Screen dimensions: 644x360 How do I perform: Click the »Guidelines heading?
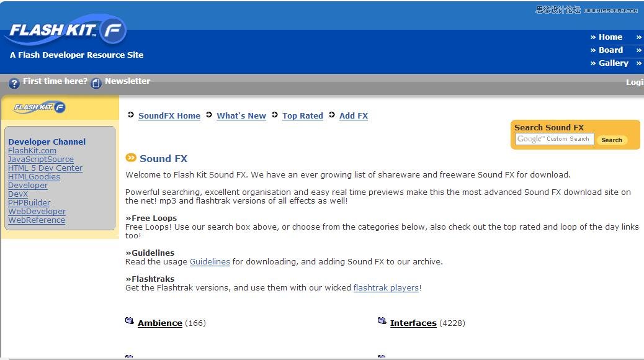(x=150, y=253)
